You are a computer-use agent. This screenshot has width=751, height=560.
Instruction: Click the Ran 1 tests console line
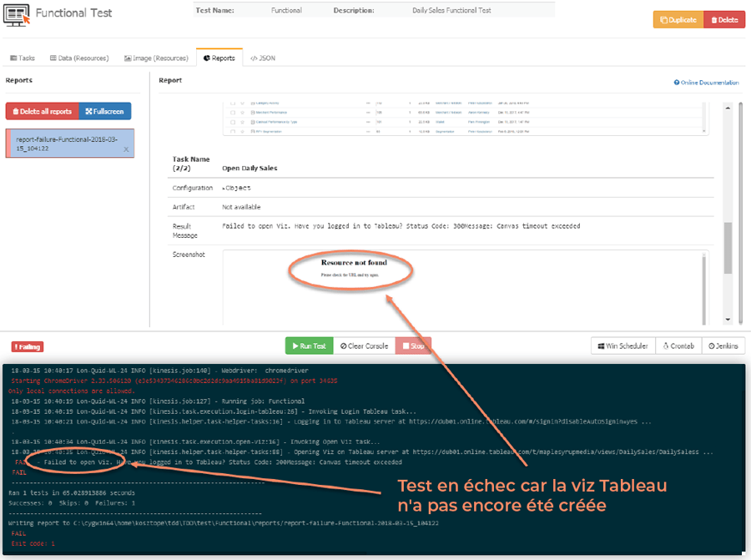[72, 493]
